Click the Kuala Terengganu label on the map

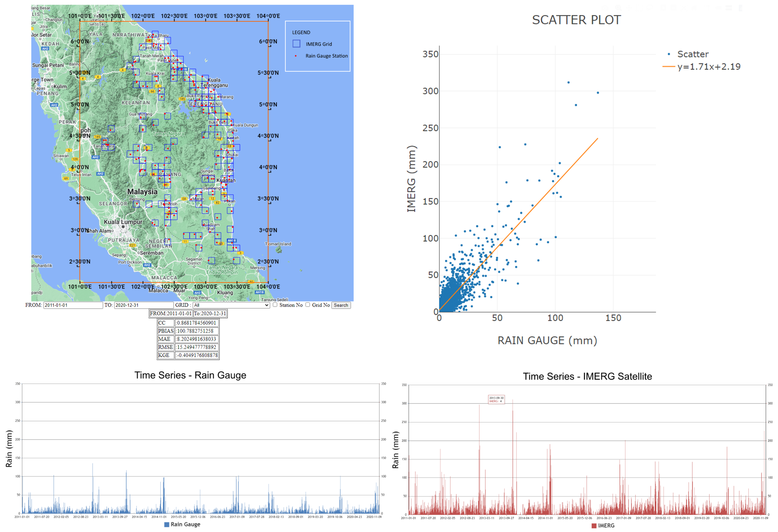(214, 82)
